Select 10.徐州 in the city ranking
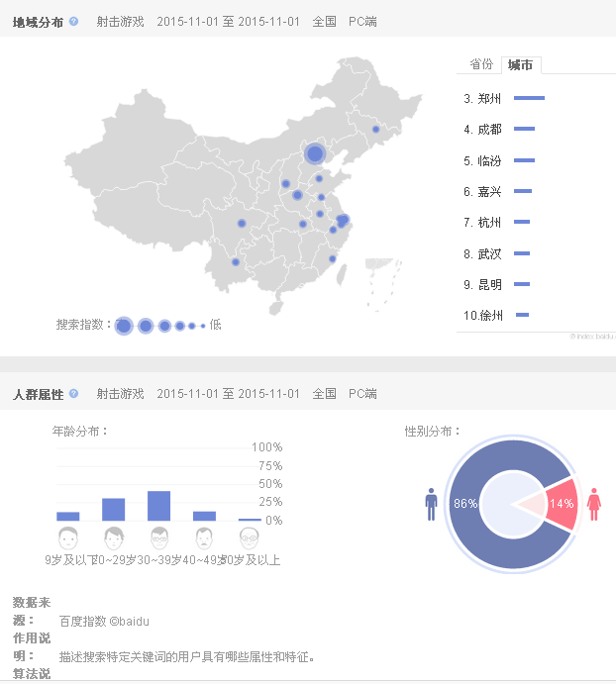 coord(484,316)
